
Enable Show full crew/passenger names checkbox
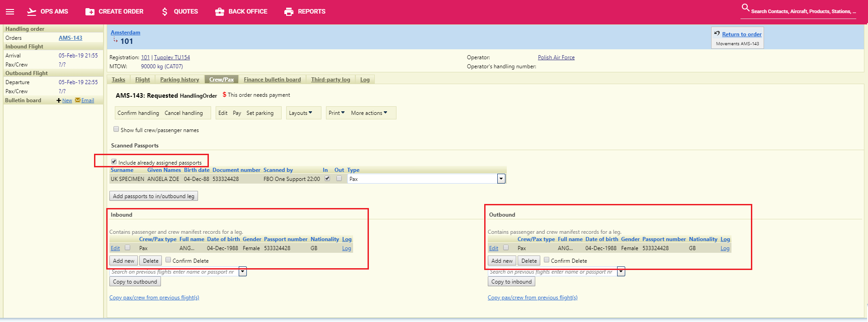coord(116,129)
